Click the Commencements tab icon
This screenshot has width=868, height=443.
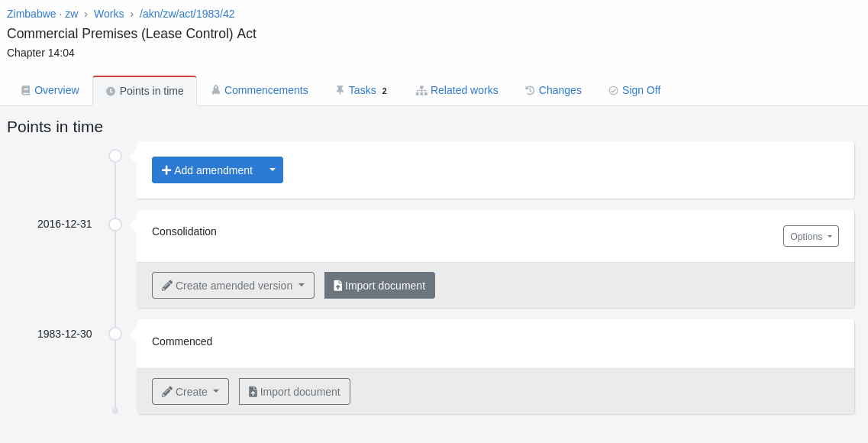(216, 90)
